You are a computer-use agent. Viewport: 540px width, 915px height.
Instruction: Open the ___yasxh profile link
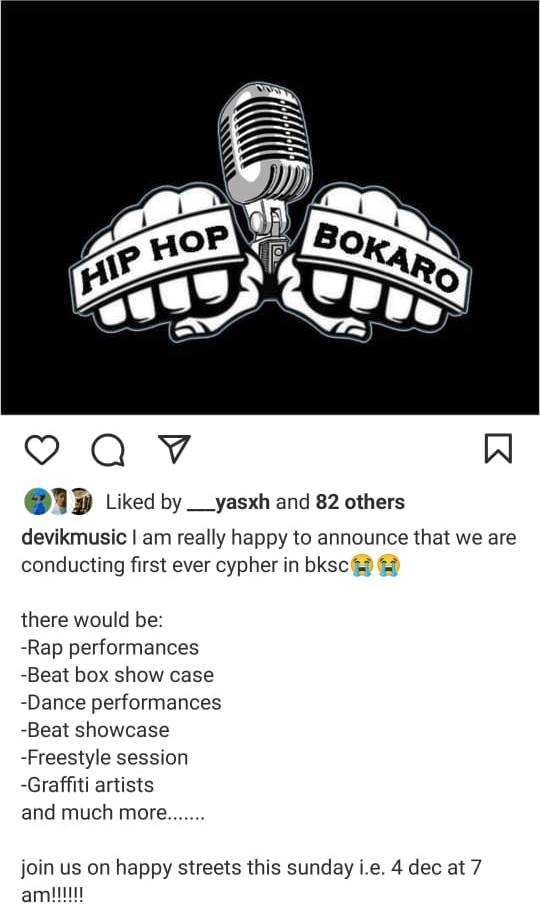click(228, 502)
